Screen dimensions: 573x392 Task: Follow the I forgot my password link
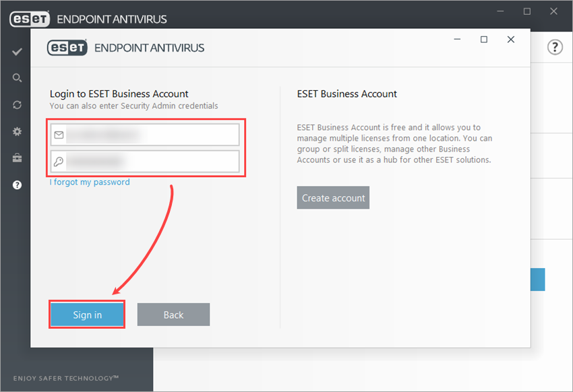coord(90,182)
